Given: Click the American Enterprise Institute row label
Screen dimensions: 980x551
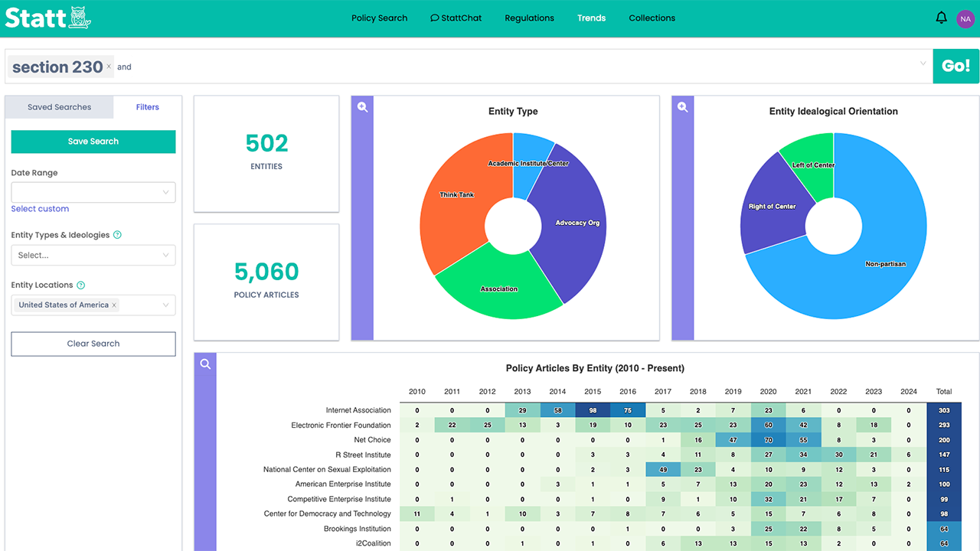Looking at the screenshot, I should 343,484.
